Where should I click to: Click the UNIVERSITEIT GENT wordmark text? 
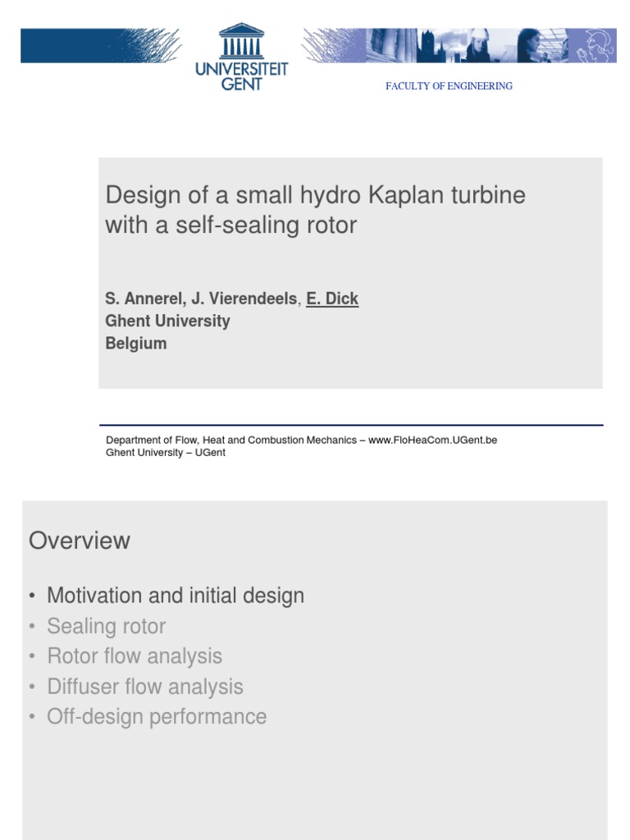click(x=242, y=76)
